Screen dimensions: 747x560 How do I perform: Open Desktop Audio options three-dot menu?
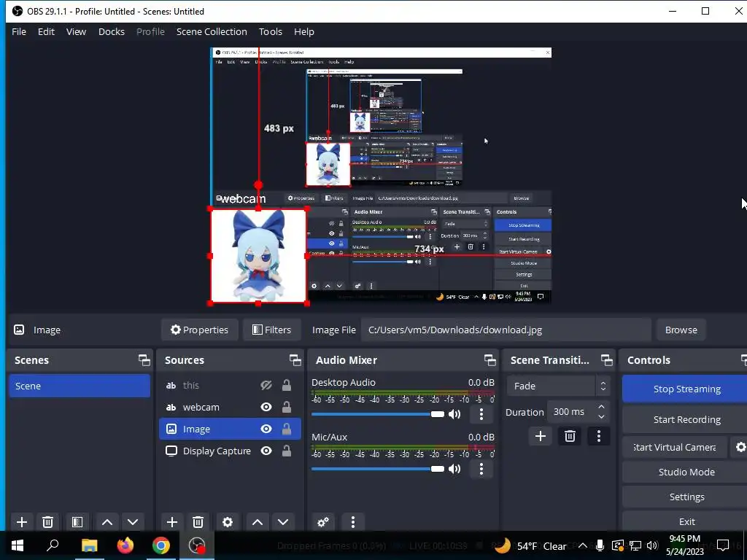pyautogui.click(x=481, y=414)
